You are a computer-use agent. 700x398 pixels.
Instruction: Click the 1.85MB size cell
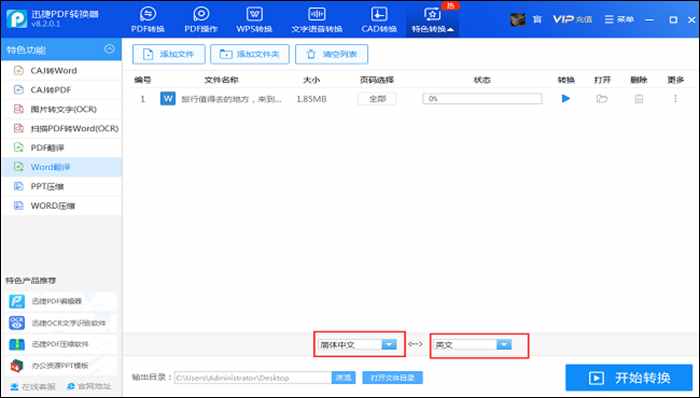click(312, 99)
